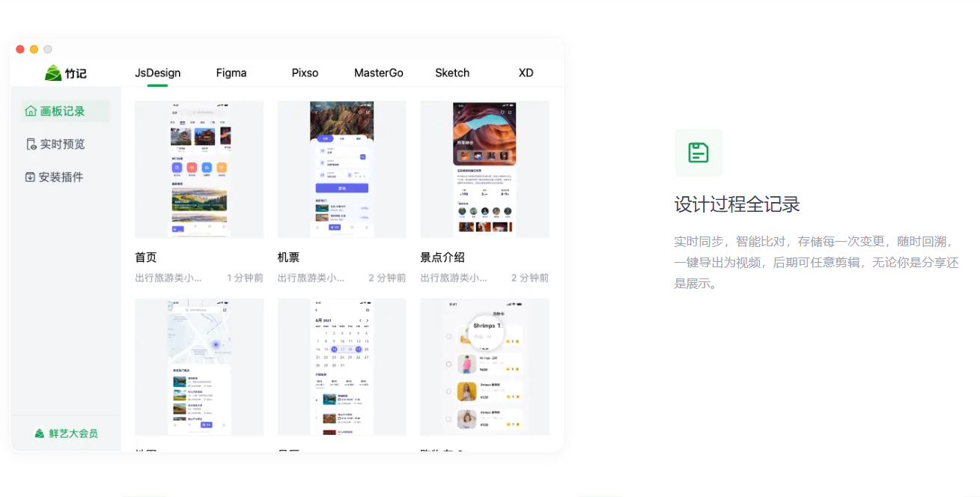Open the calendar 6月 2021 thumbnail
Image resolution: width=980 pixels, height=497 pixels.
342,367
